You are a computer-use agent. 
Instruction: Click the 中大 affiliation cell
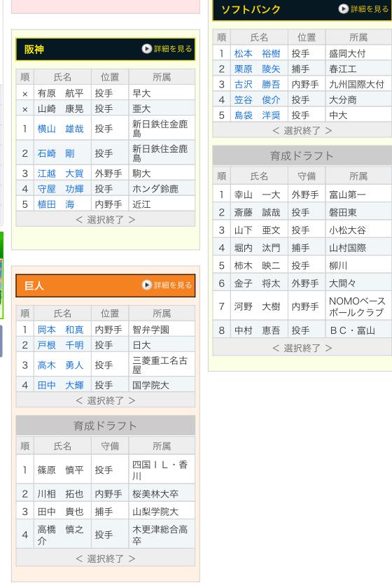[x=358, y=115]
